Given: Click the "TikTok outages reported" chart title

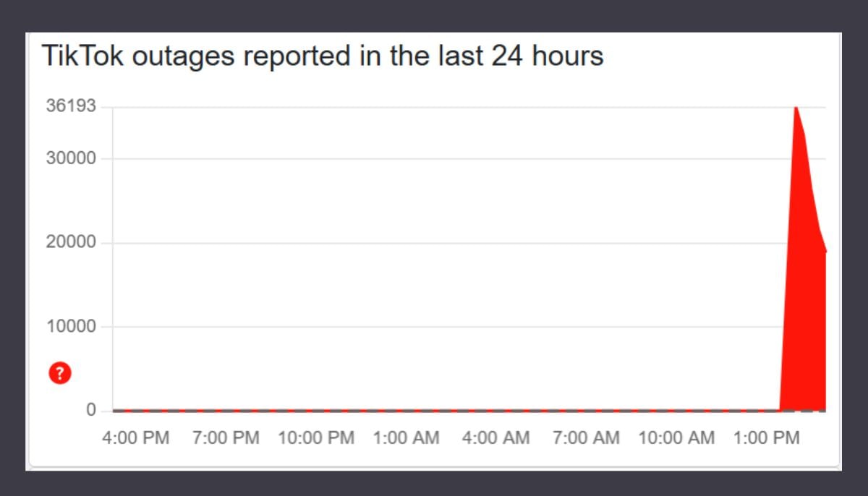Looking at the screenshot, I should [322, 56].
